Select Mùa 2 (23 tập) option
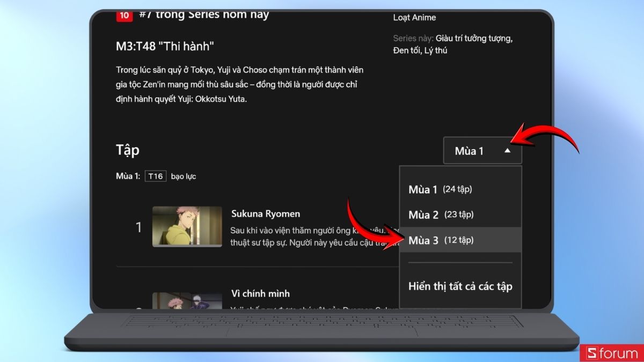Screen dimensions: 644x362 point(460,215)
